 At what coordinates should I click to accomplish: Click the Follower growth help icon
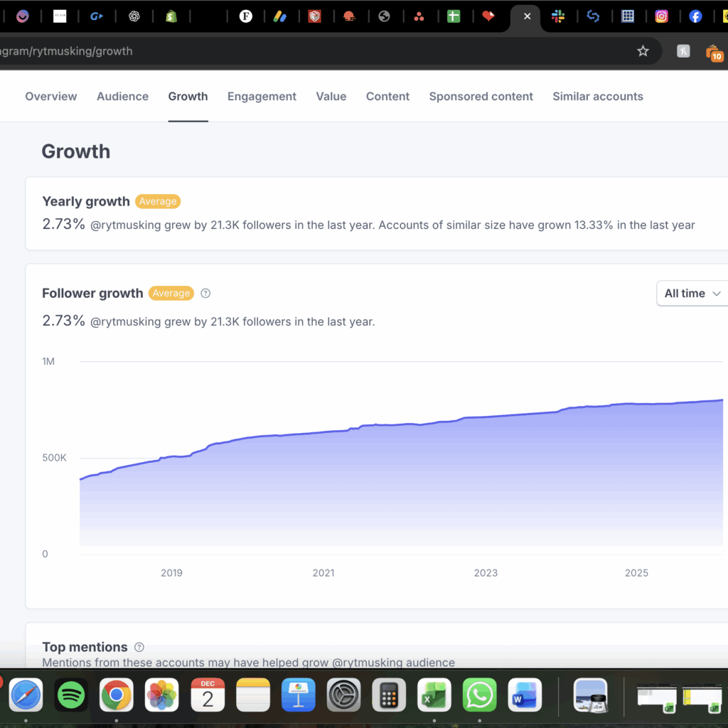pyautogui.click(x=206, y=293)
